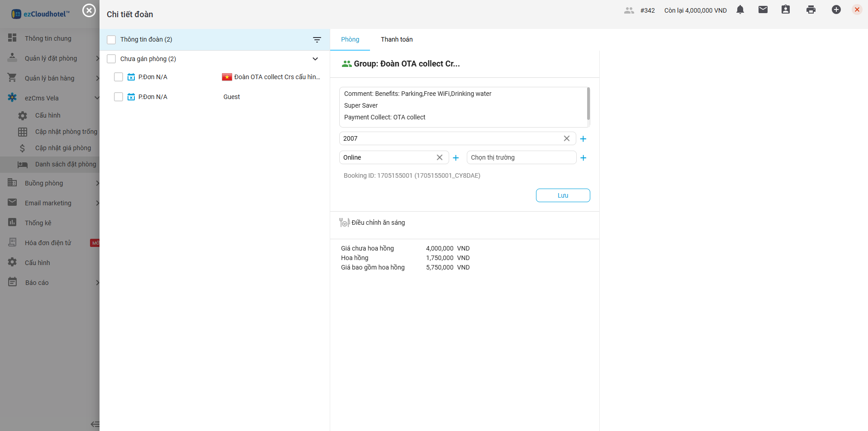The image size is (868, 431).
Task: Click plus icon next to Online field
Action: coord(456,158)
